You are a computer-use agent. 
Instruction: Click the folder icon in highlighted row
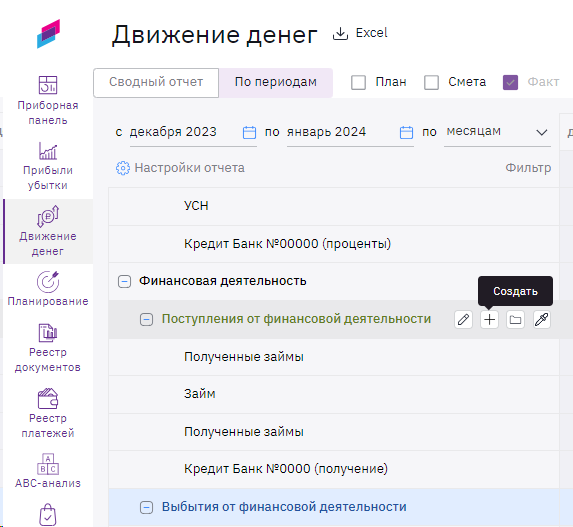point(515,320)
